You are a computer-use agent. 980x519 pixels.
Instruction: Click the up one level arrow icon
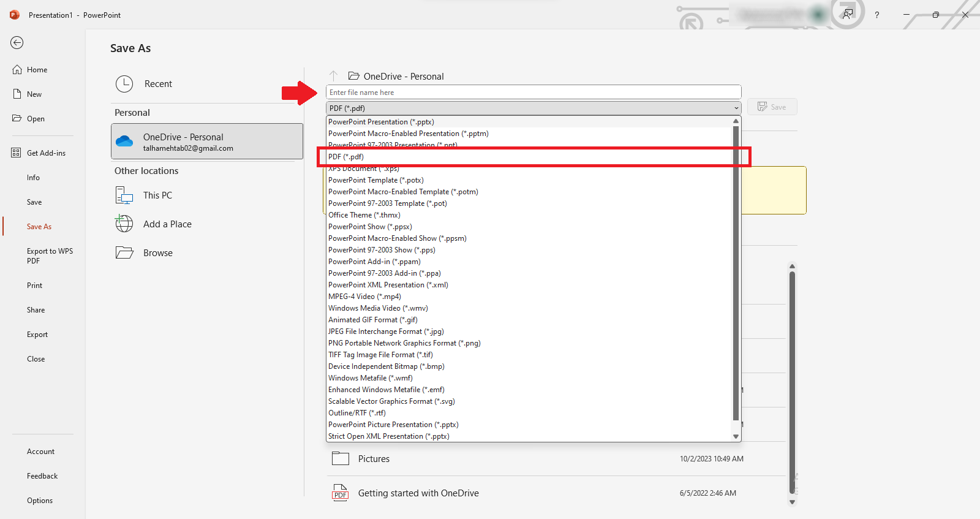point(333,76)
